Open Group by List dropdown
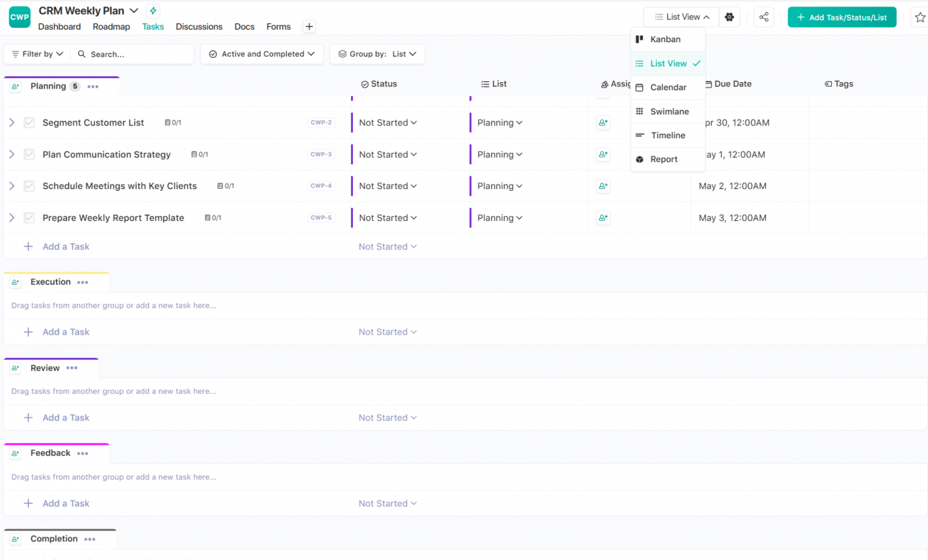This screenshot has height=560, width=928. pos(377,54)
